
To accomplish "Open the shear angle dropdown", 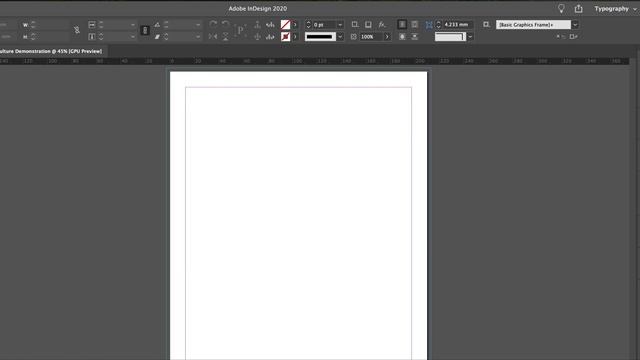I will tap(198, 37).
